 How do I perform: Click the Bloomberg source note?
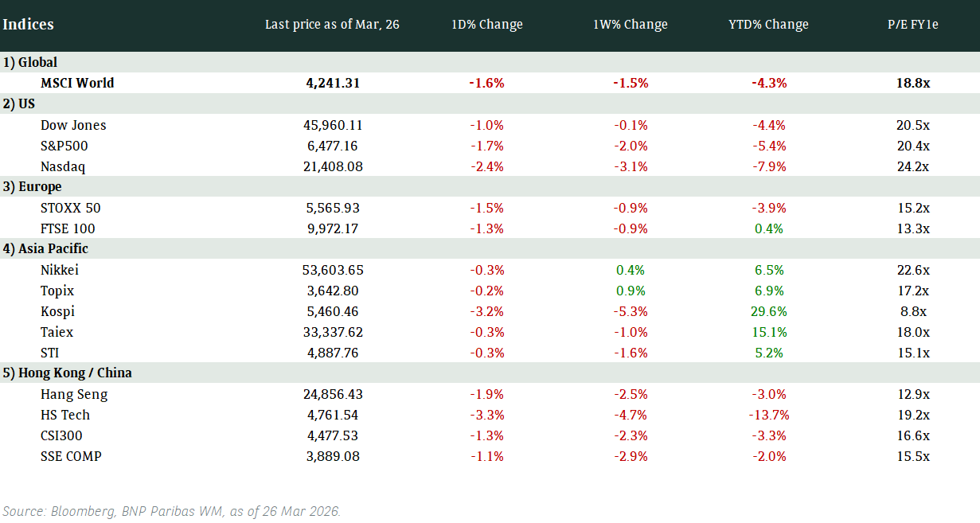pos(172,511)
